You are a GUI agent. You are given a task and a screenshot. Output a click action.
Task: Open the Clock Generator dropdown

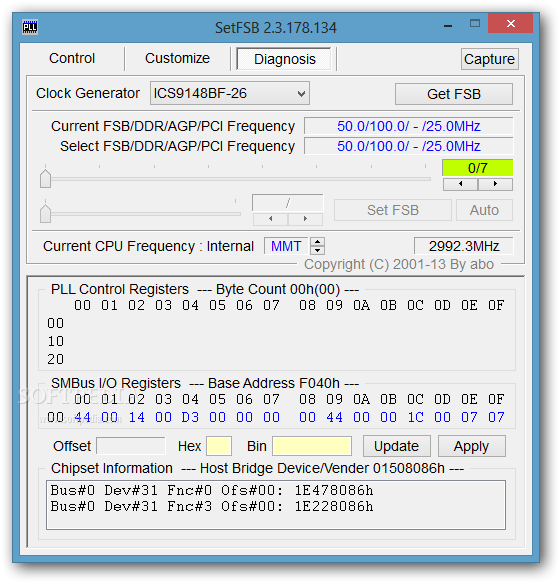[x=230, y=93]
